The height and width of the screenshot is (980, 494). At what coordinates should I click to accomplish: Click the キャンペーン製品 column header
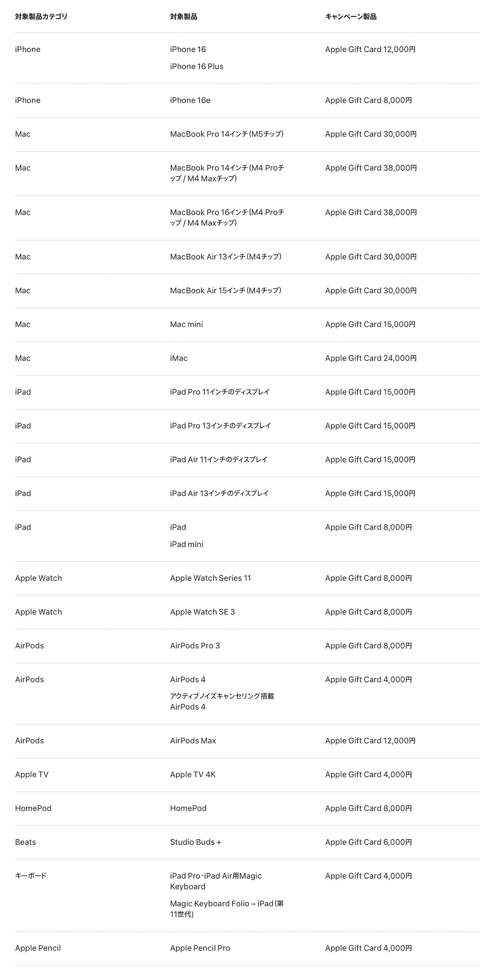click(x=351, y=17)
